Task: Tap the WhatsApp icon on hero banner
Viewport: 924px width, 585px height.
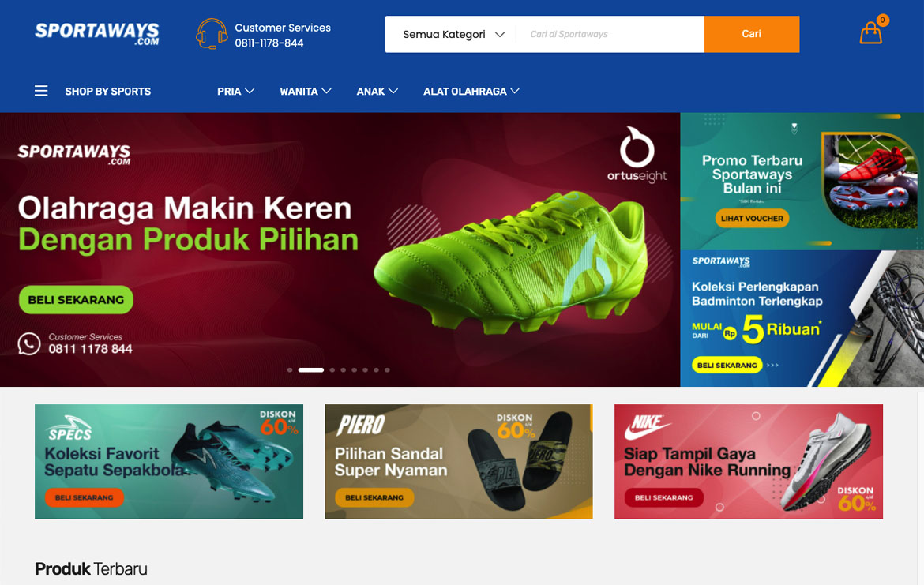Action: [29, 343]
